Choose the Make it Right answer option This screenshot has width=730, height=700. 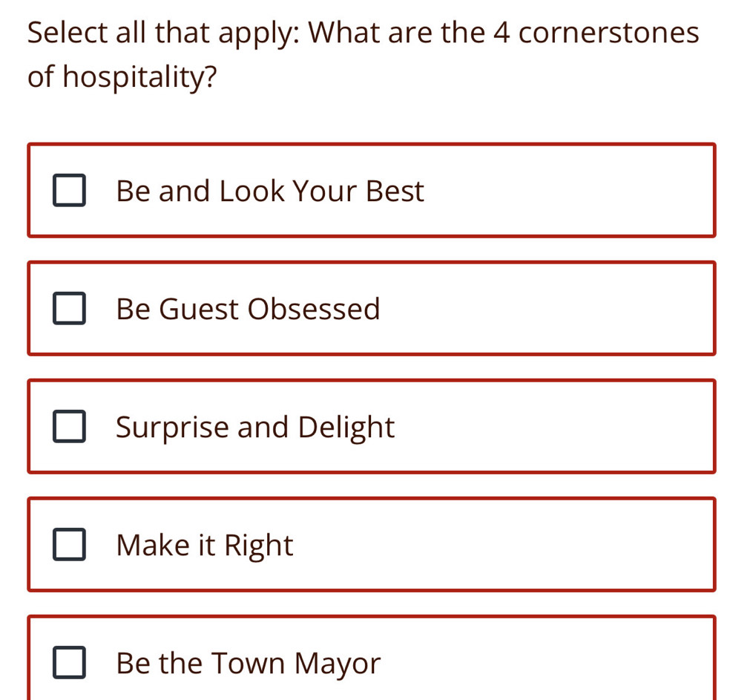click(371, 545)
